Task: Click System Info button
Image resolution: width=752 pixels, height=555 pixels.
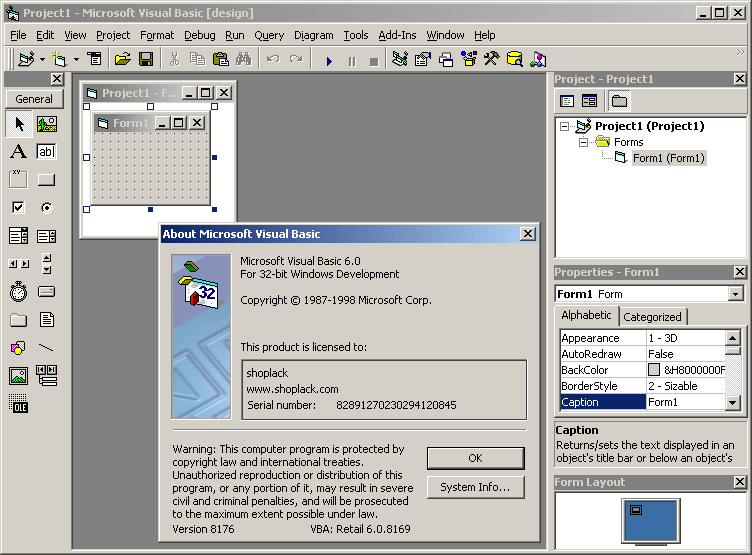Action: 475,487
